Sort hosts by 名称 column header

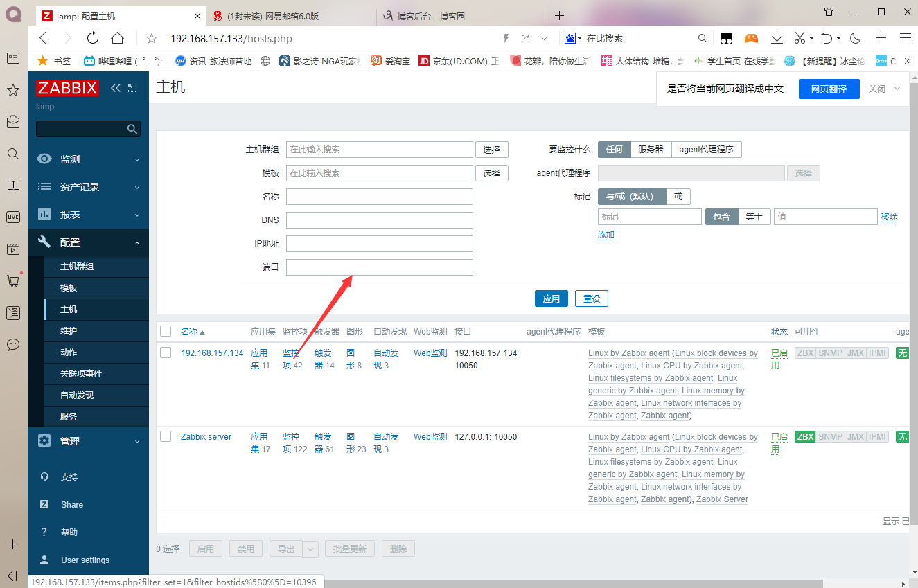[193, 332]
